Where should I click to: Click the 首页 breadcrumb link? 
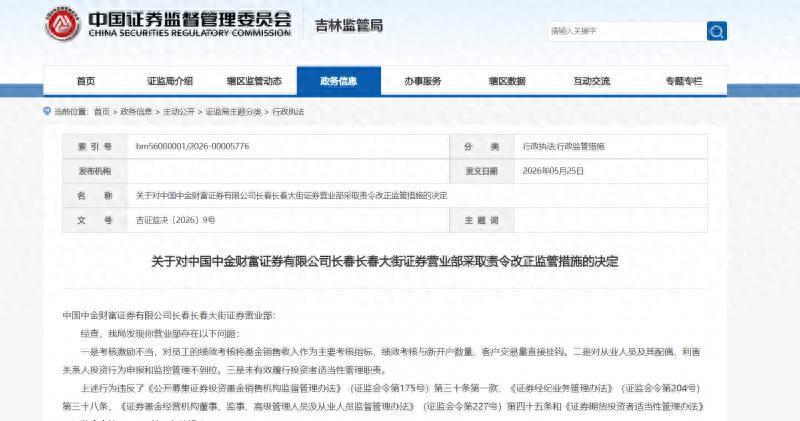click(x=102, y=111)
